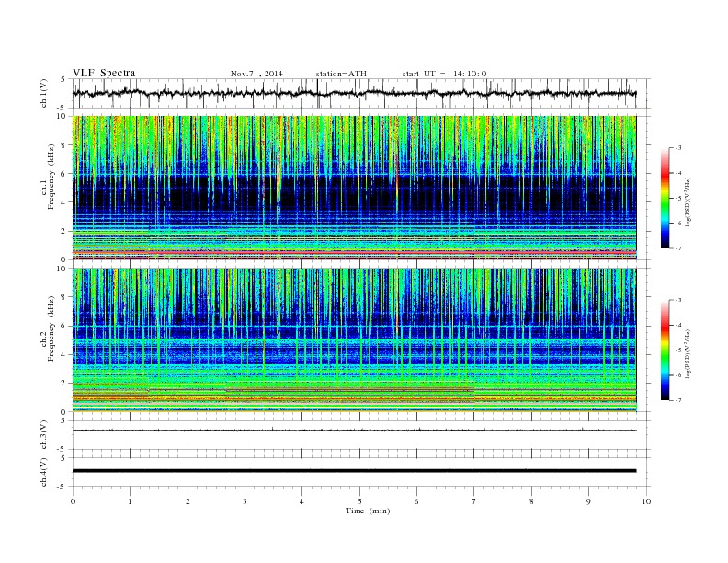This screenshot has height=563, width=728.
Task: Click time axis tick label '0'
Action: [73, 501]
